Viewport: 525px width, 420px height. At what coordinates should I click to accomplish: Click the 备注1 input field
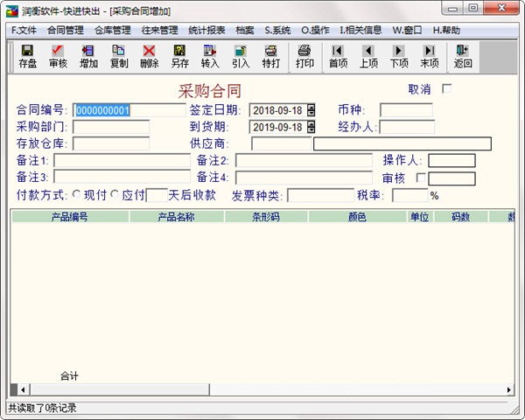click(x=122, y=160)
